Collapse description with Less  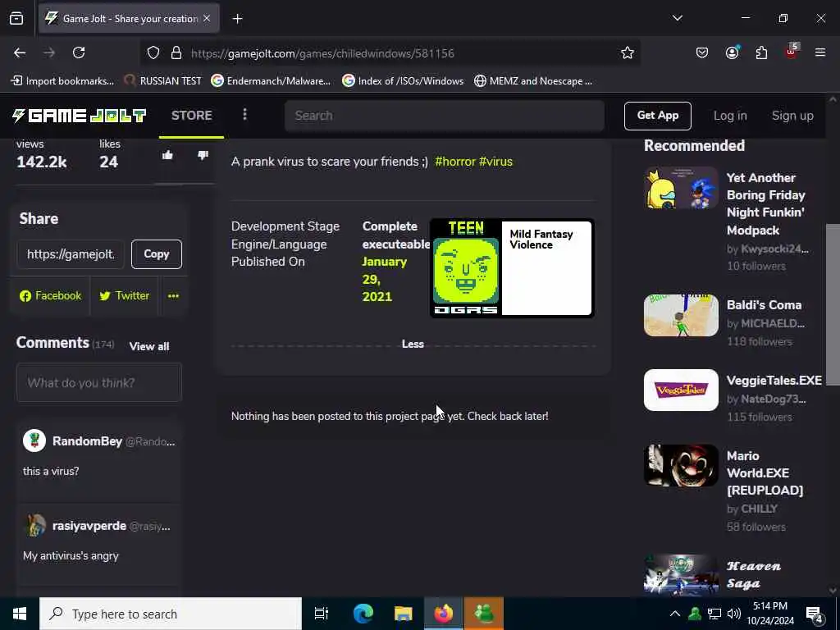[x=413, y=344]
